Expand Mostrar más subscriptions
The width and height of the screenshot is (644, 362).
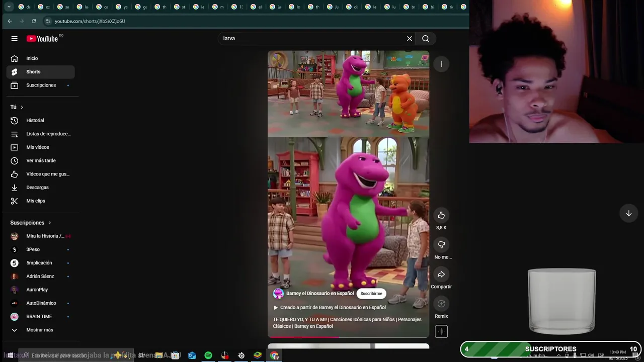pyautogui.click(x=40, y=330)
